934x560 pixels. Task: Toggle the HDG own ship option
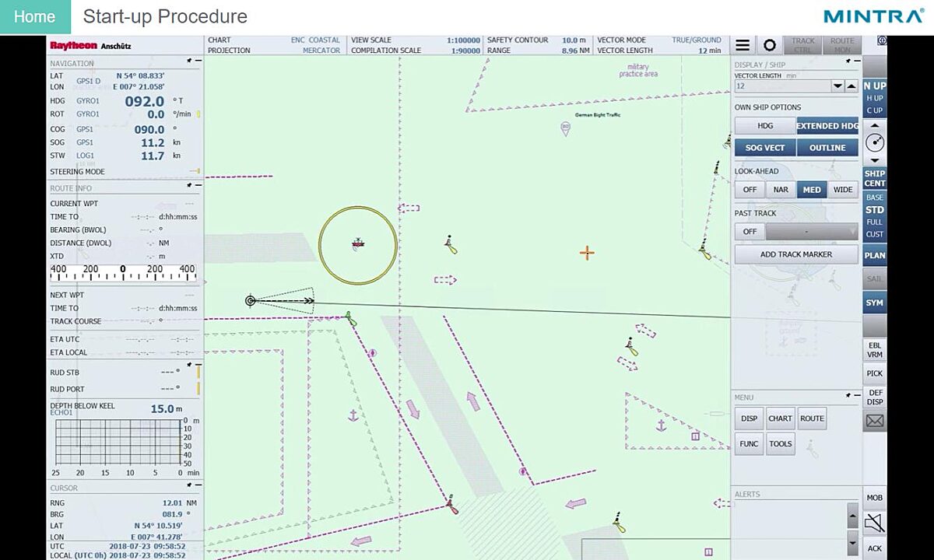point(765,126)
